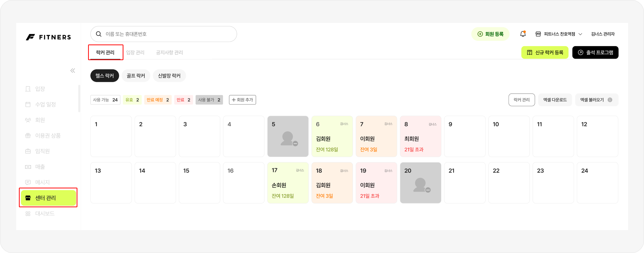Click the 임직원 briefcase icon

[x=28, y=151]
